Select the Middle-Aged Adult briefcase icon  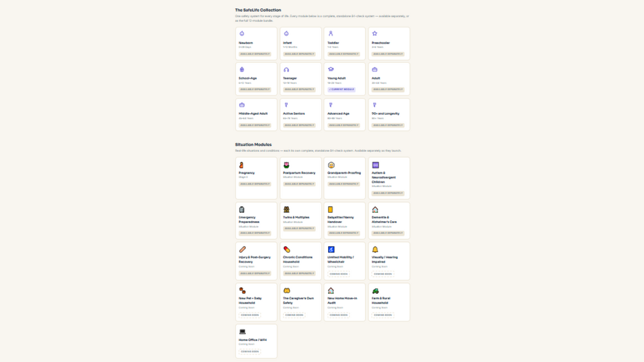click(x=242, y=105)
